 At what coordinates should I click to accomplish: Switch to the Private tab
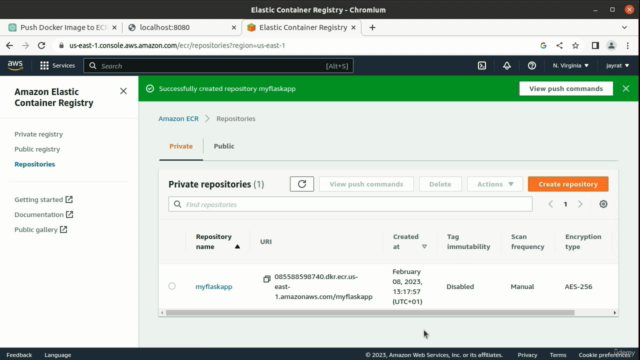181,146
